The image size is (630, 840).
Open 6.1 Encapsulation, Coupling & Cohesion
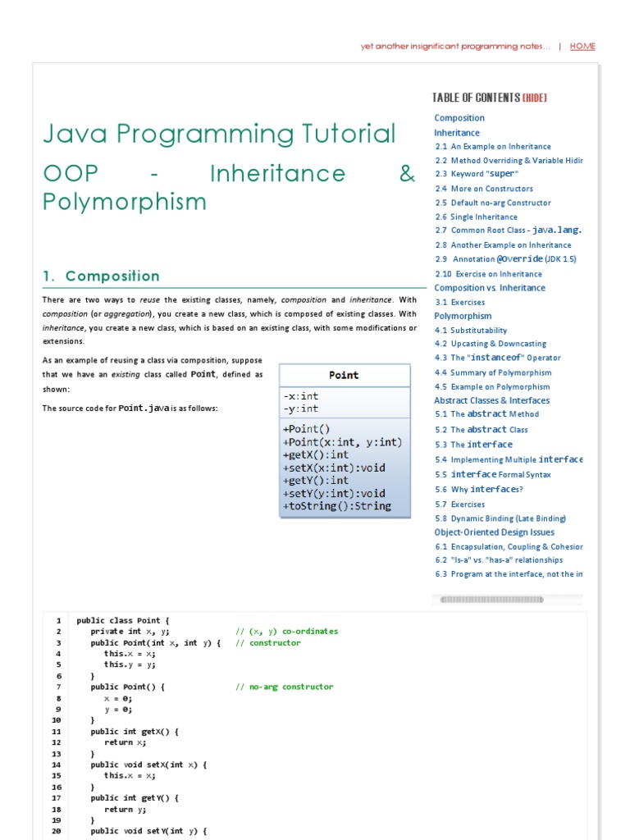[509, 546]
